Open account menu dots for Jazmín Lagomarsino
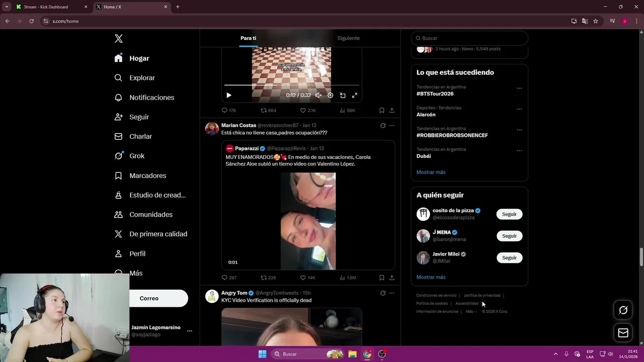 pos(189,331)
